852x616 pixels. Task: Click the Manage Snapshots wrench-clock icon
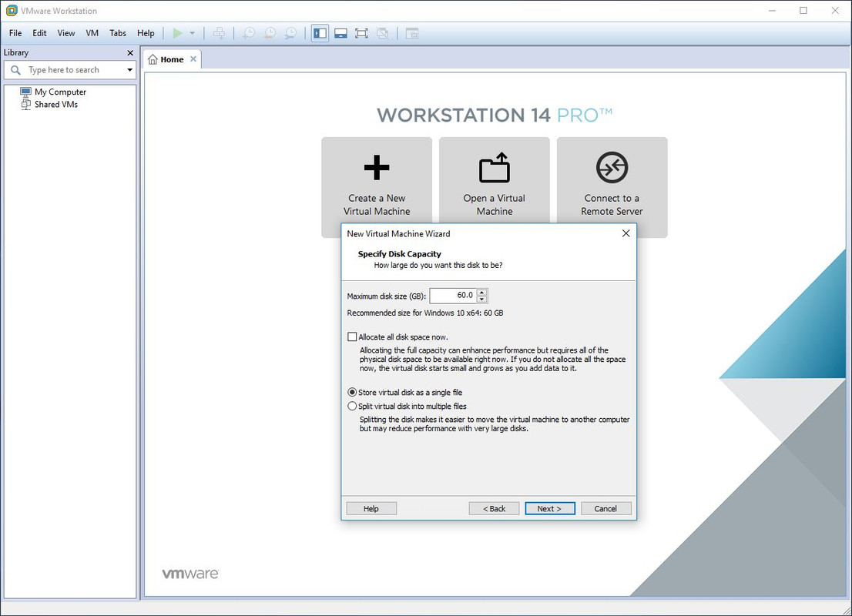[290, 33]
